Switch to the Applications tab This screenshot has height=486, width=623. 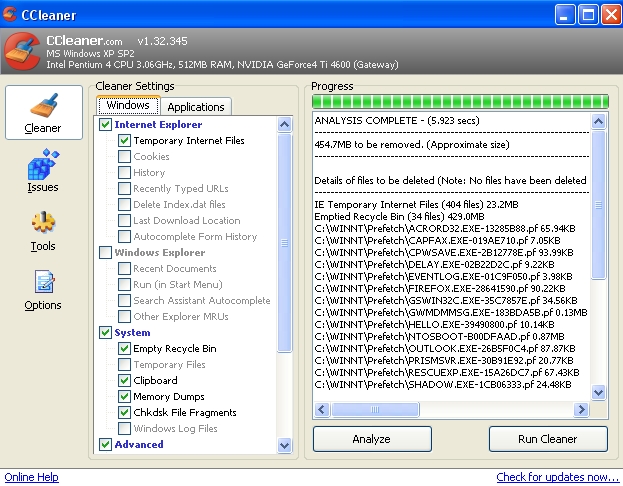click(x=195, y=107)
